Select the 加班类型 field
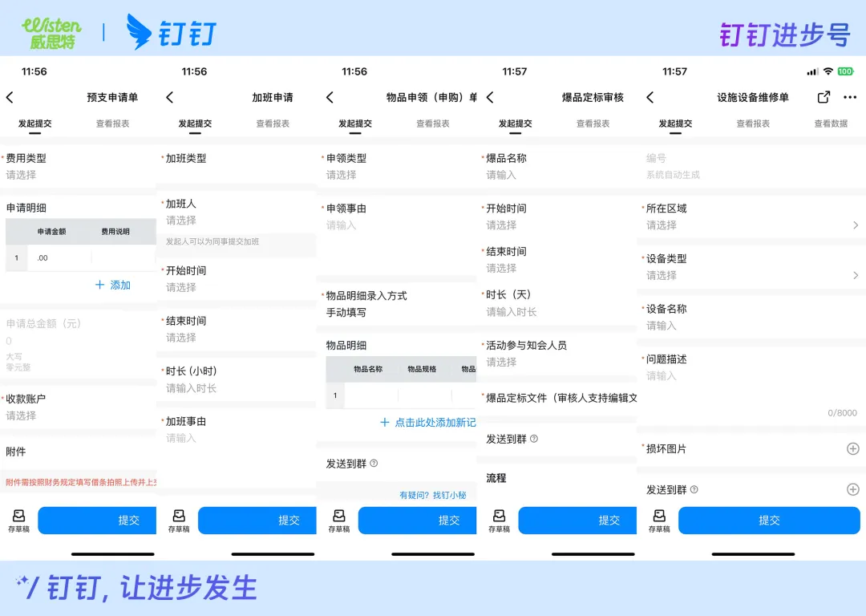 coord(237,164)
